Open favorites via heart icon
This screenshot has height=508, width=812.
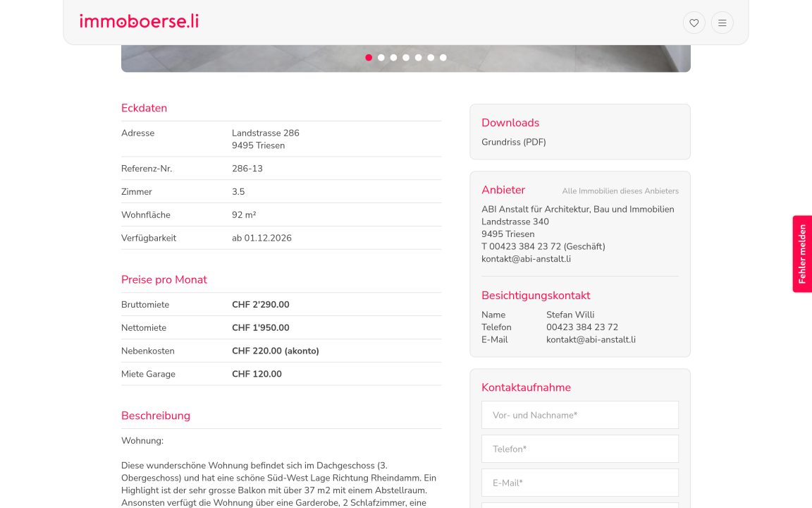tap(694, 23)
